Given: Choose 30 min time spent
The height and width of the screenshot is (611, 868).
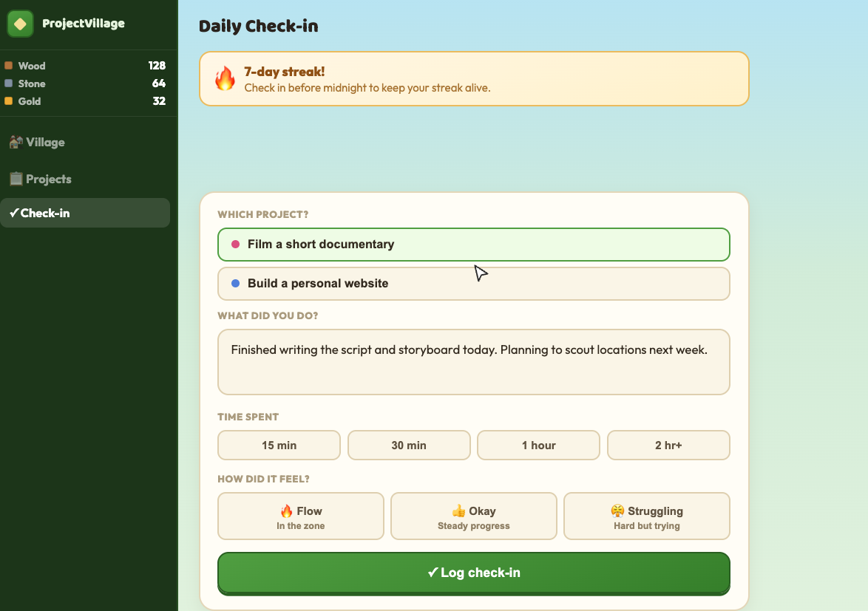Looking at the screenshot, I should click(x=409, y=445).
